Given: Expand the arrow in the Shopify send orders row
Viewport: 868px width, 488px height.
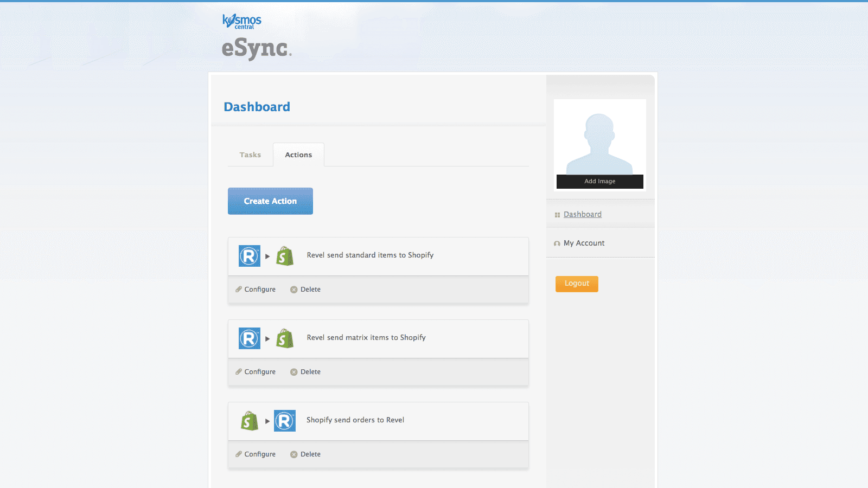Looking at the screenshot, I should point(267,421).
